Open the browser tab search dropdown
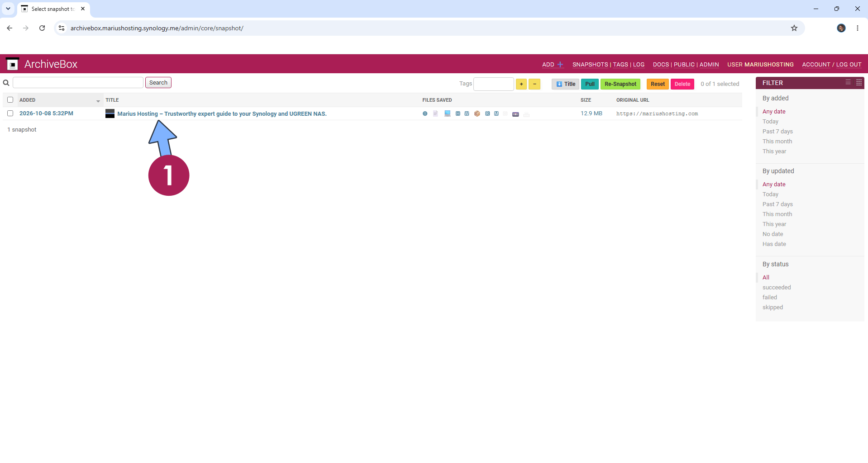Image resolution: width=868 pixels, height=463 pixels. (x=8, y=9)
